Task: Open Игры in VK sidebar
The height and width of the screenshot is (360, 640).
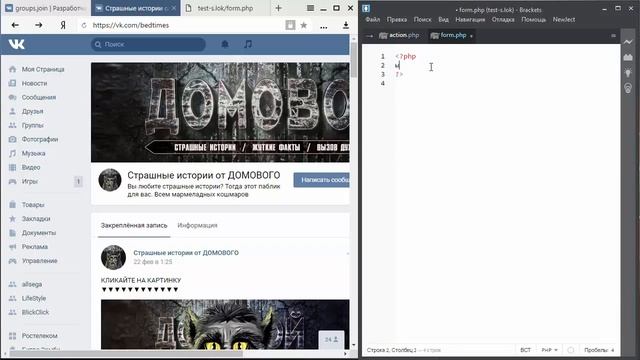Action: tap(29, 181)
